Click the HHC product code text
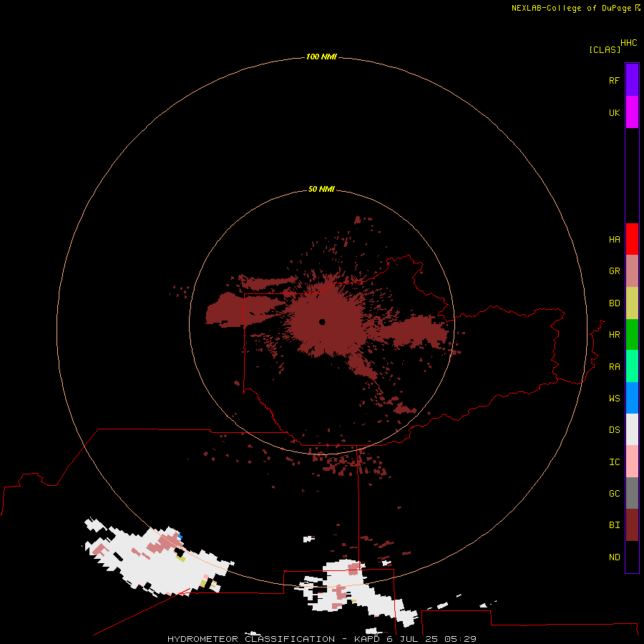The width and height of the screenshot is (644, 644). (628, 43)
